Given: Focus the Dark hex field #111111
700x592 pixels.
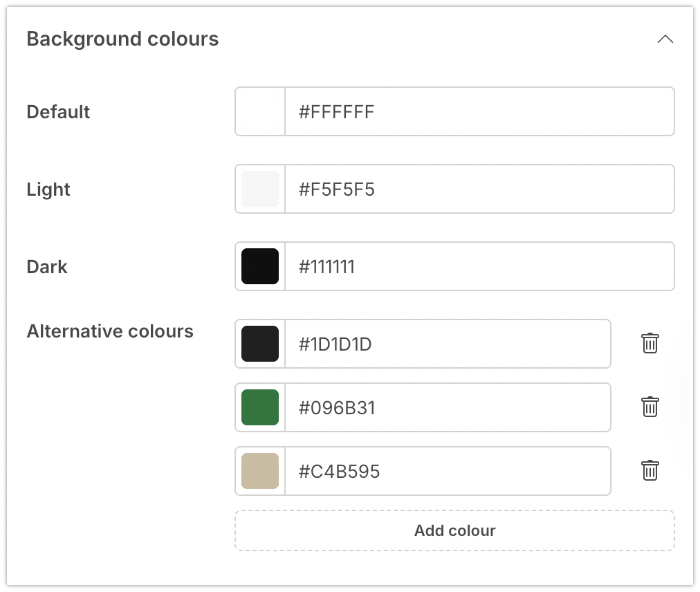Looking at the screenshot, I should coord(479,266).
